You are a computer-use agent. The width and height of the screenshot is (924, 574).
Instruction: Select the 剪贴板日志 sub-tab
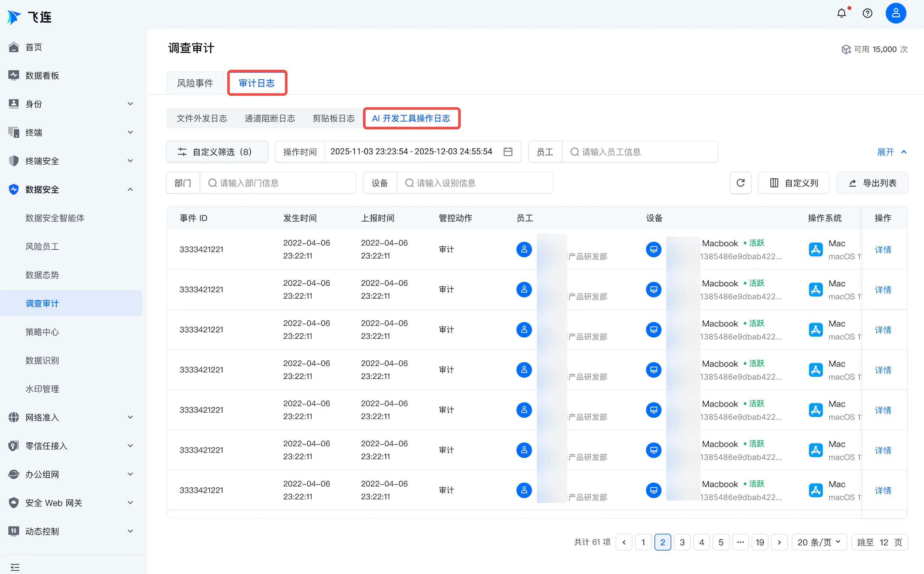[333, 118]
